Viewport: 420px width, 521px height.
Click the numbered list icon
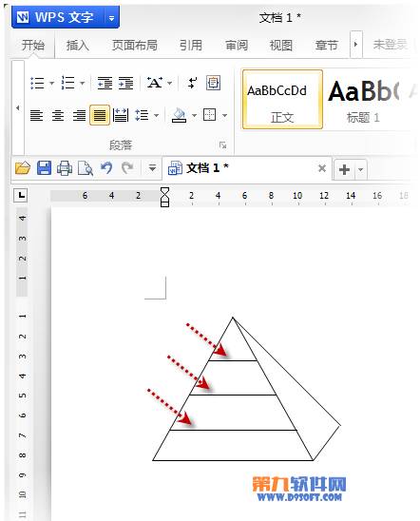click(68, 83)
